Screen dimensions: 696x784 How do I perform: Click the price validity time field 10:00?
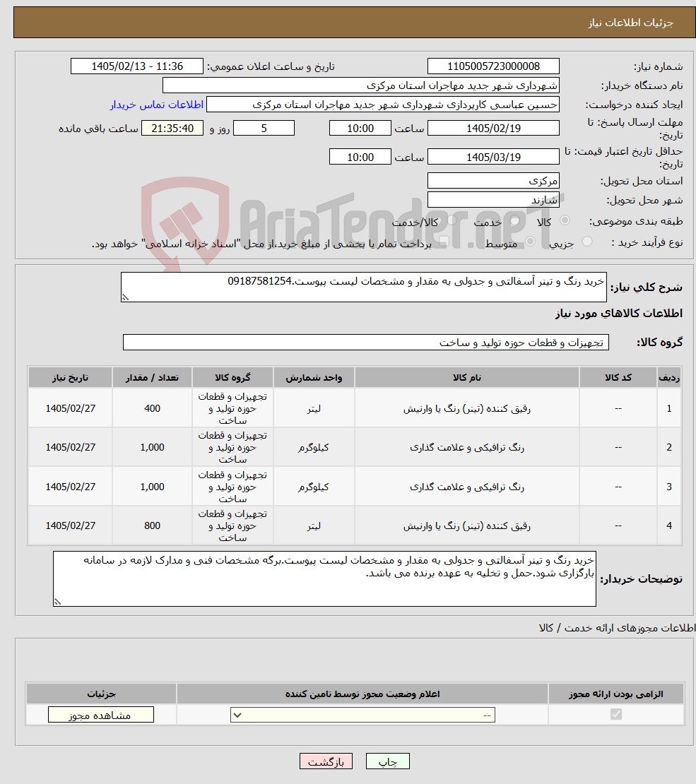(x=360, y=157)
